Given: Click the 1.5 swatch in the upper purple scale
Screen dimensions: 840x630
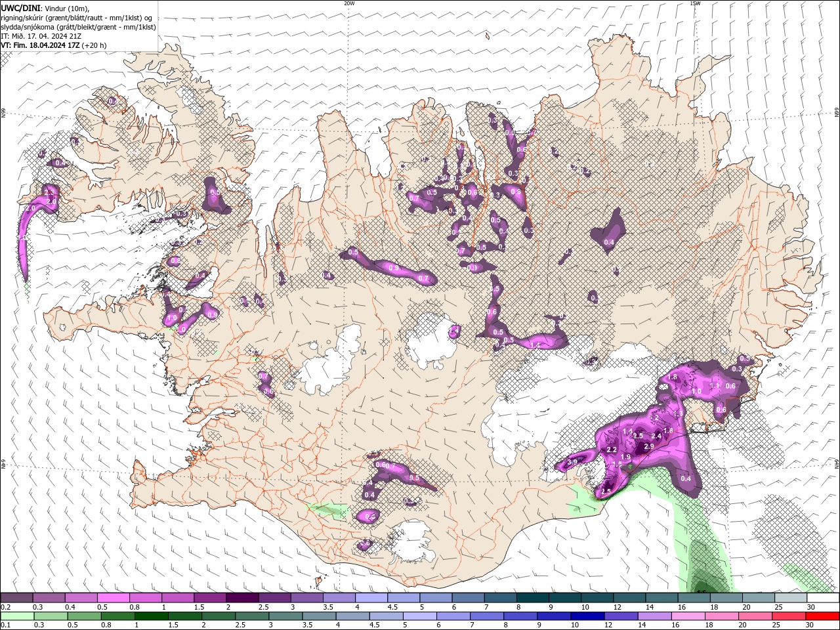Looking at the screenshot, I should [209, 598].
